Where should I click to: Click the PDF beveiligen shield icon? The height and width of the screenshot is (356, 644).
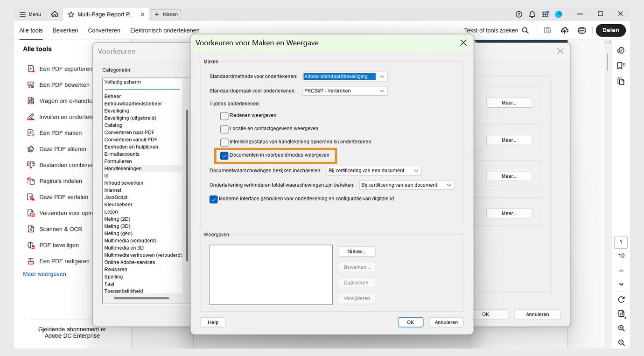[31, 245]
